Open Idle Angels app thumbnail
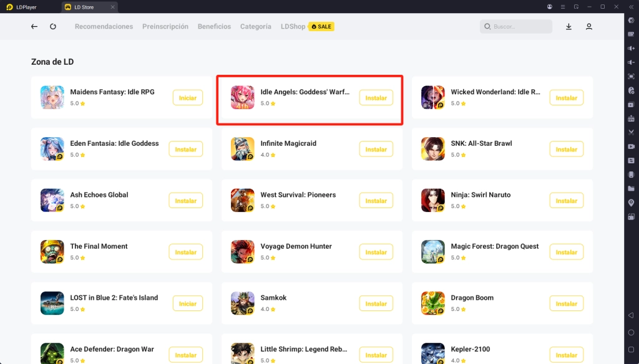The width and height of the screenshot is (639, 364). coord(243,97)
